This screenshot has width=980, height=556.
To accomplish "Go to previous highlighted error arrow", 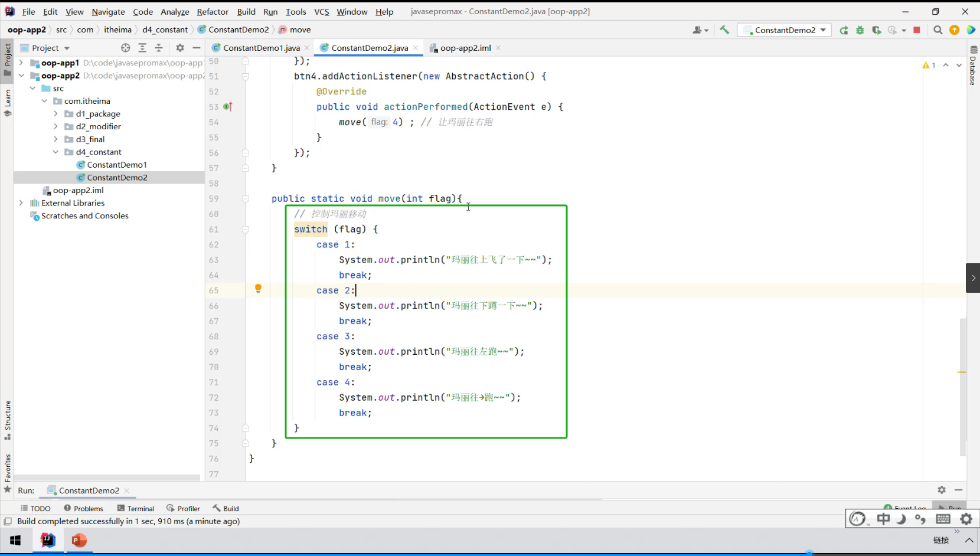I will click(946, 66).
